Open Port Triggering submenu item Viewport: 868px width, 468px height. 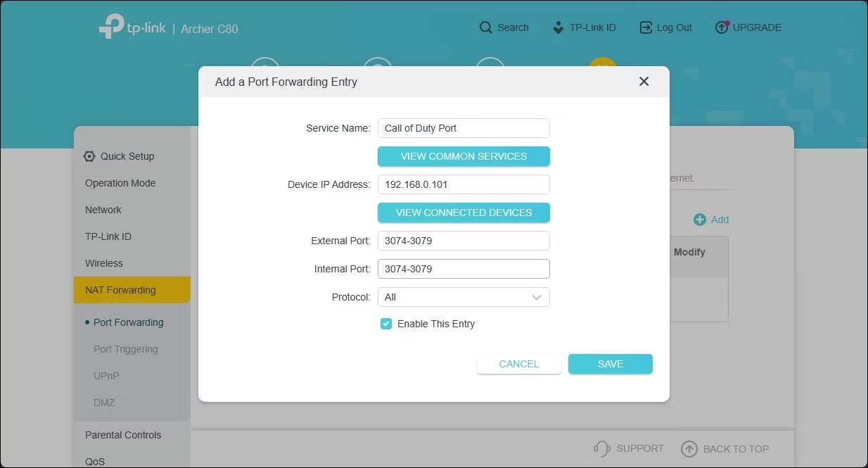125,349
